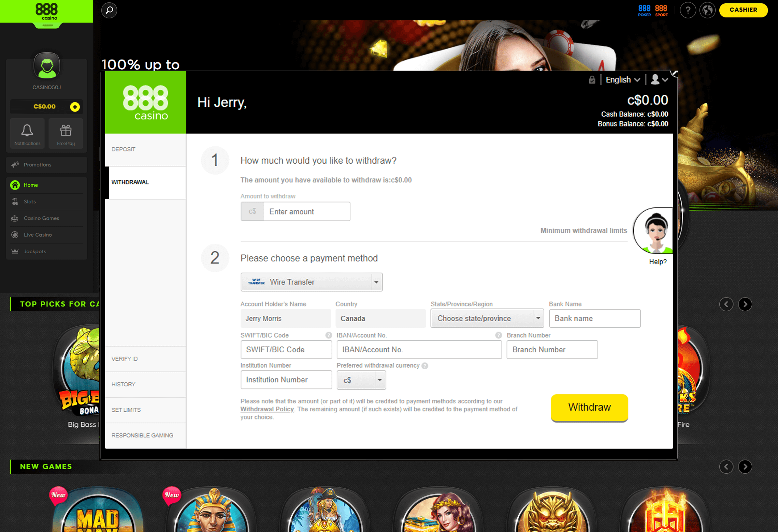This screenshot has height=532, width=778.
Task: Open Choose state/province dropdown
Action: coord(487,319)
